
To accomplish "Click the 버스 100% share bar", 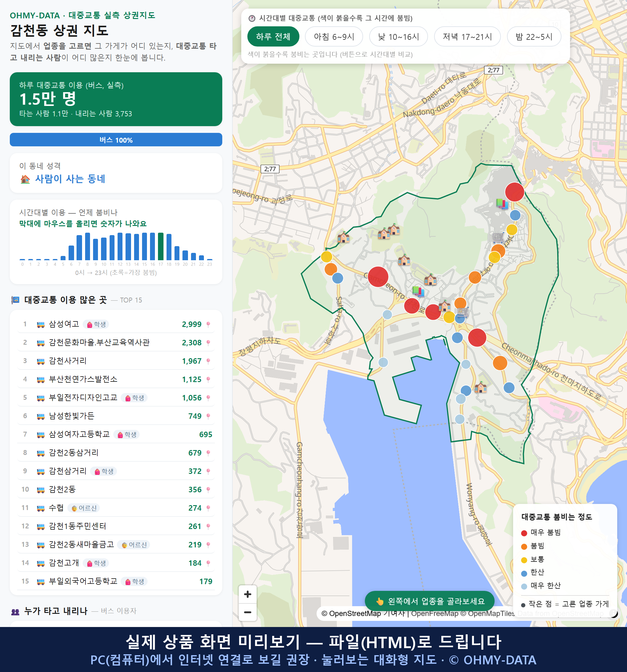I will pyautogui.click(x=116, y=140).
